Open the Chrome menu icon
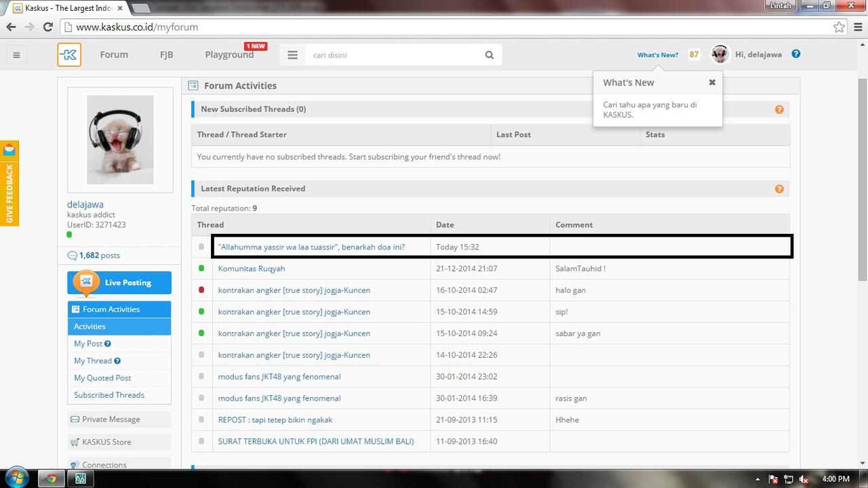 (x=857, y=27)
